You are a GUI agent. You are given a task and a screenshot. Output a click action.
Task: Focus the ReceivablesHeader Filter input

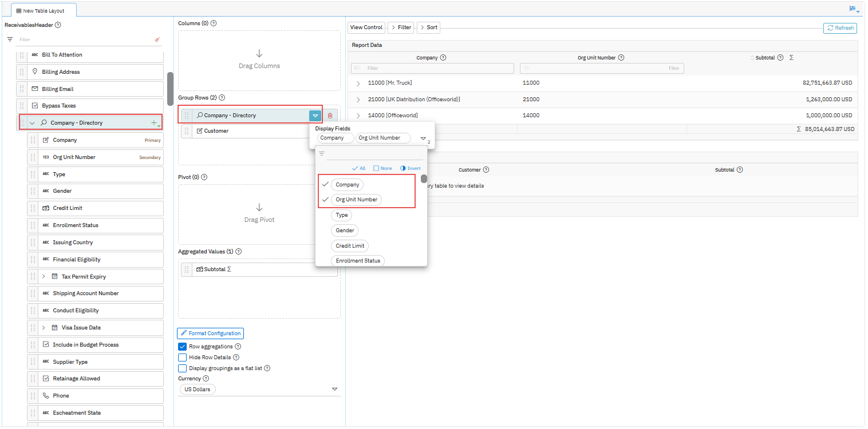[x=86, y=39]
